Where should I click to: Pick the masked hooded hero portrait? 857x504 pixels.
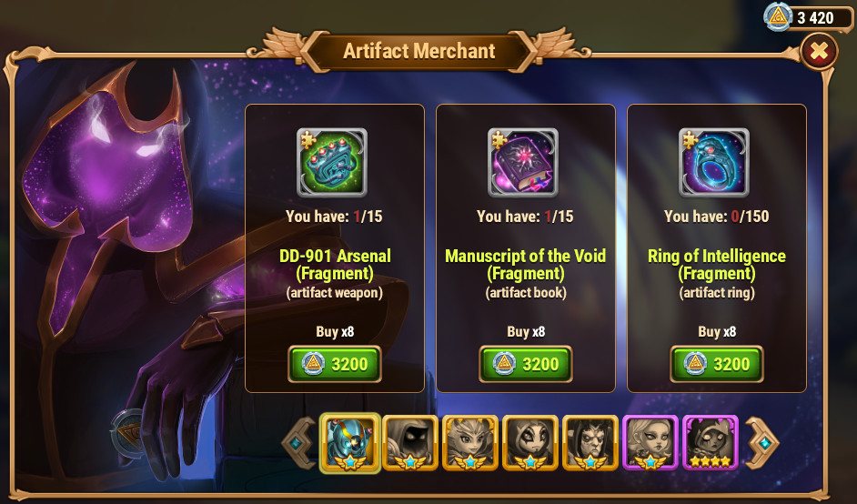click(530, 443)
